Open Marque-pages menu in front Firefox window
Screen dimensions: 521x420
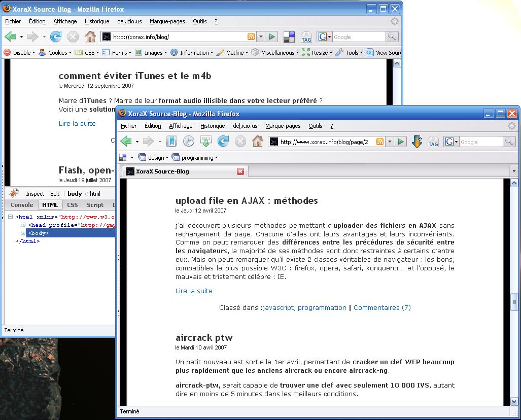point(283,126)
